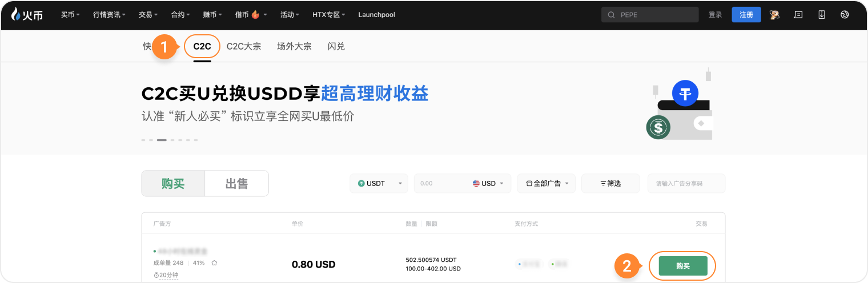Image resolution: width=868 pixels, height=283 pixels.
Task: Focus the 请输入广告分享码 input field
Action: (x=686, y=184)
